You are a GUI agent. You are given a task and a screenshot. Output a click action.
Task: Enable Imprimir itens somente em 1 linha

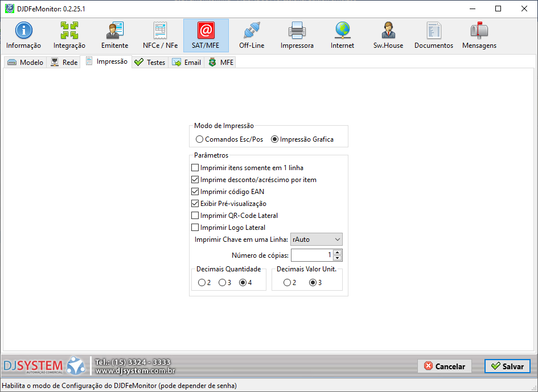(247, 168)
